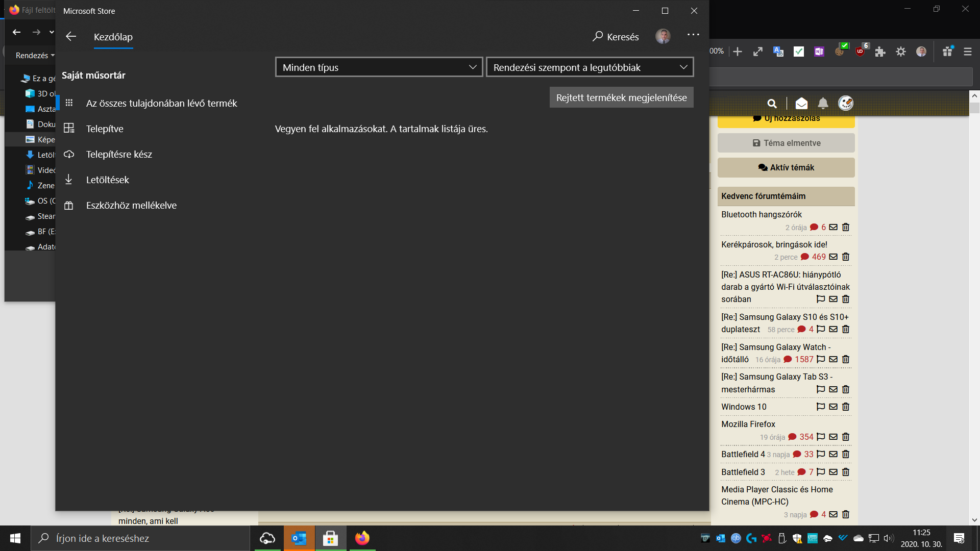Click the Store back arrow icon
Screen dimensions: 980x551
[x=71, y=36]
